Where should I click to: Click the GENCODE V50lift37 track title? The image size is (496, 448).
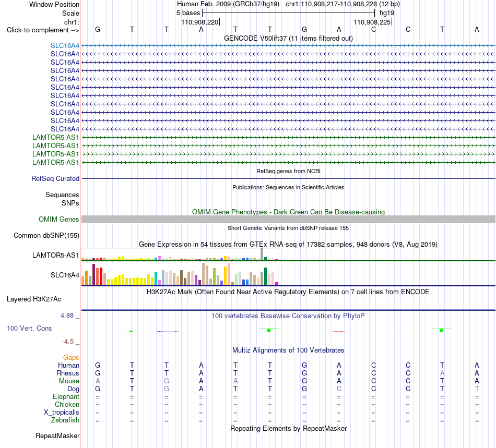pyautogui.click(x=288, y=38)
